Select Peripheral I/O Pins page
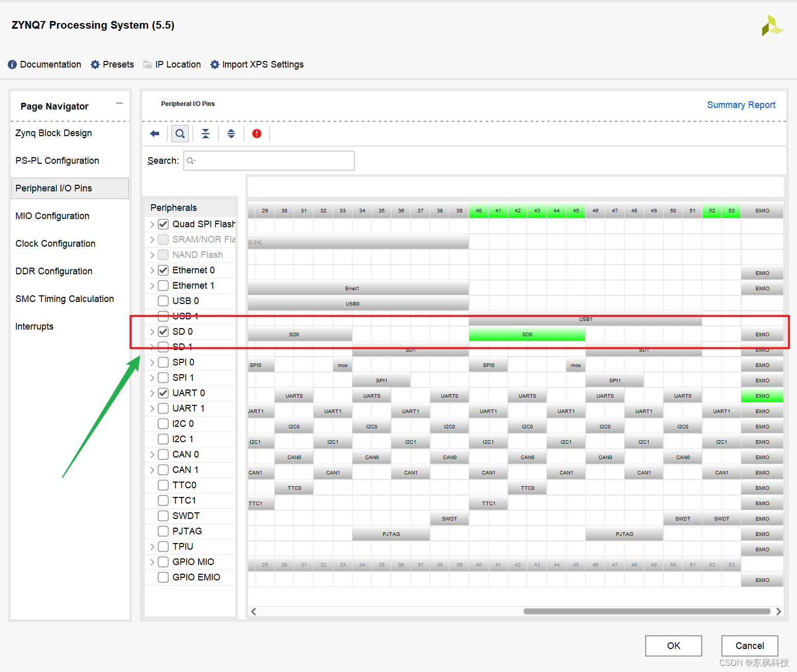 [70, 188]
